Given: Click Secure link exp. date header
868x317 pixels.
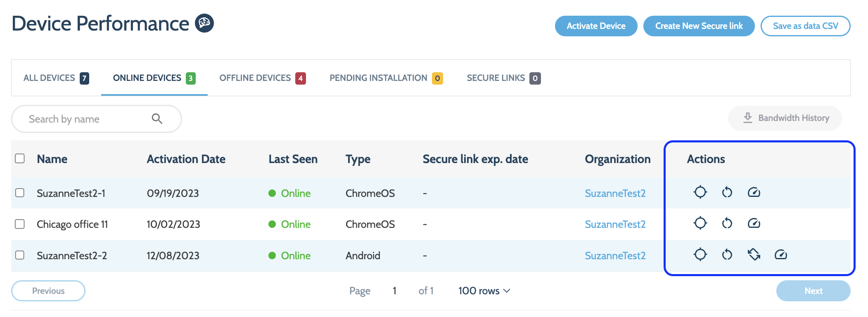Looking at the screenshot, I should tap(475, 159).
